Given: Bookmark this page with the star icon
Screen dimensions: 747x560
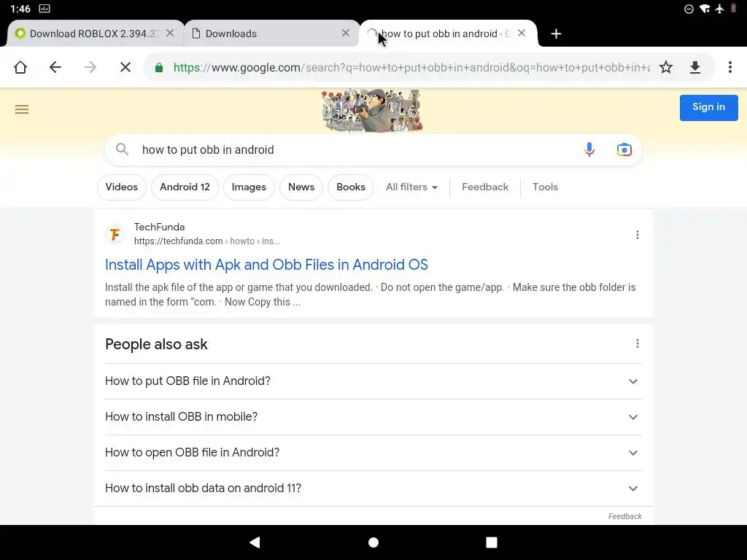Looking at the screenshot, I should tap(666, 67).
